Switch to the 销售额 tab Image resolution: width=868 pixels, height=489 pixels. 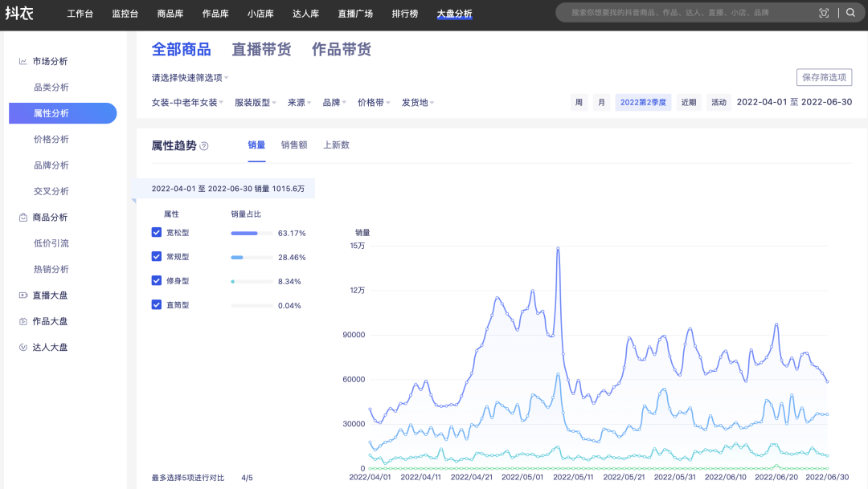(x=294, y=145)
